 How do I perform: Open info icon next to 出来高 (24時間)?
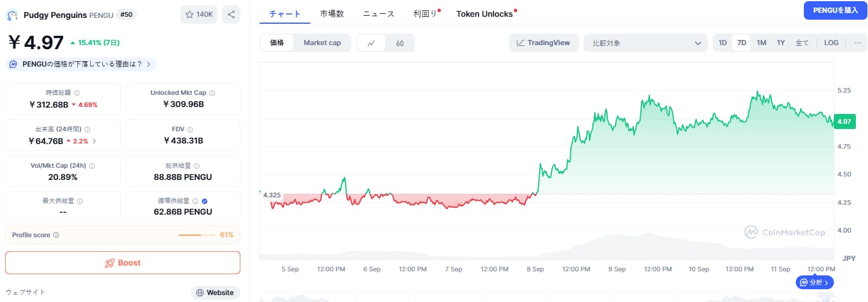click(87, 130)
